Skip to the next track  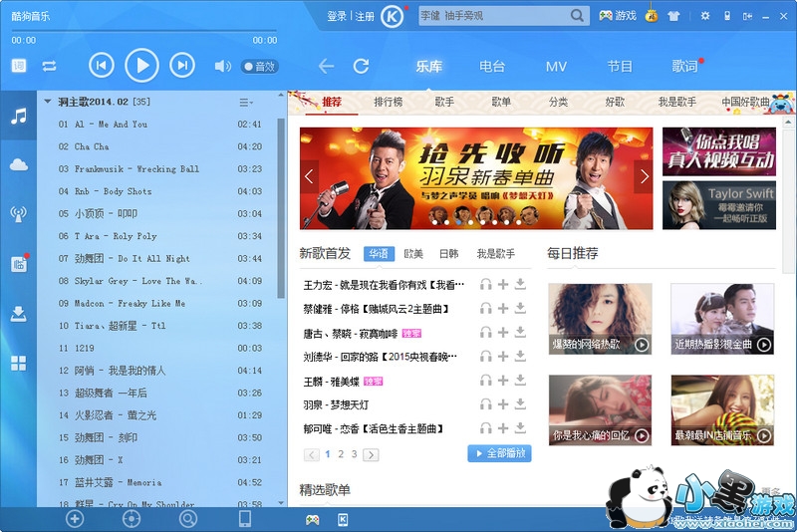[182, 66]
